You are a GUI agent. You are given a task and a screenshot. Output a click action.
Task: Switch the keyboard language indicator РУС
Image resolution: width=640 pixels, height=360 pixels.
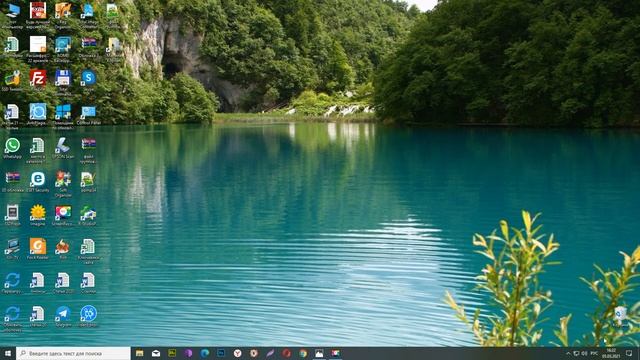[594, 353]
